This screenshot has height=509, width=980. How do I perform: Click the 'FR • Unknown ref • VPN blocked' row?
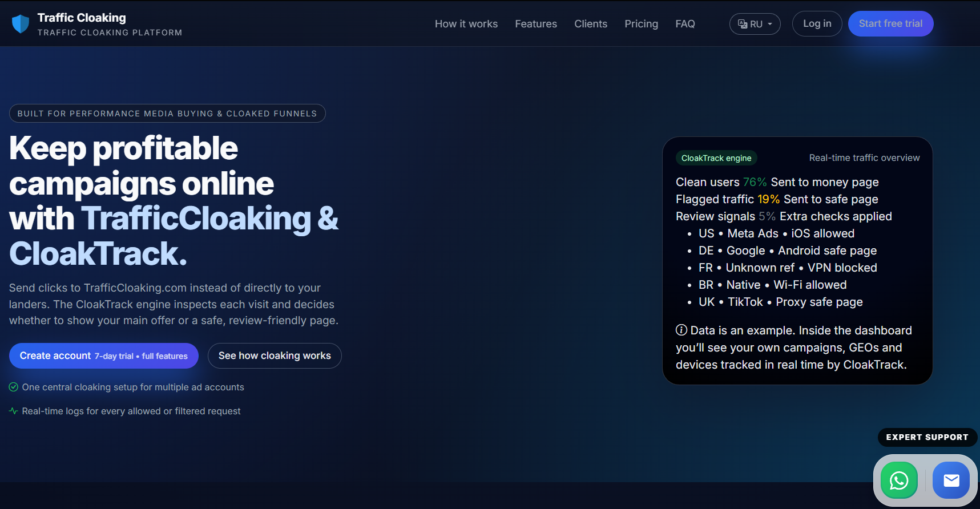click(788, 268)
